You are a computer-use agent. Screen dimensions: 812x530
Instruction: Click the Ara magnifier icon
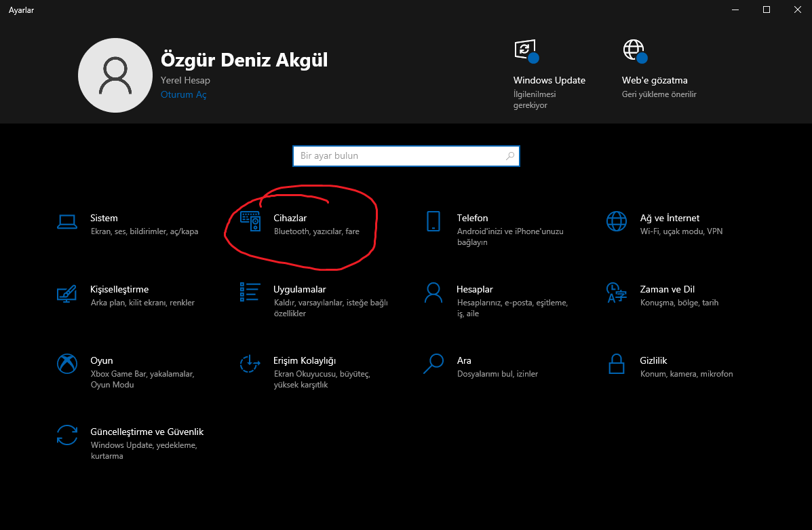[x=433, y=364]
